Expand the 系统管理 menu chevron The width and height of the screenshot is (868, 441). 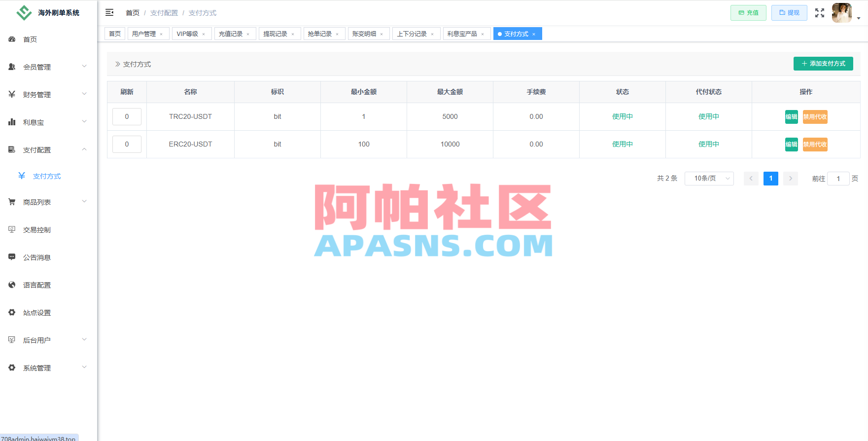point(84,367)
